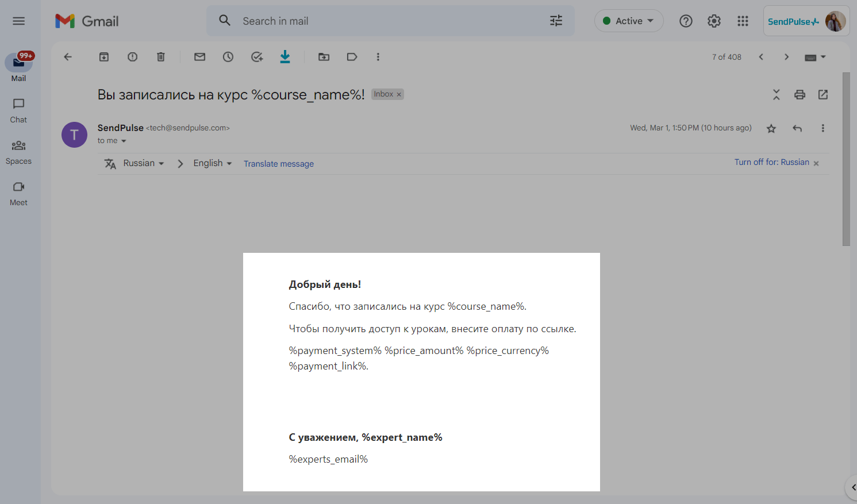The width and height of the screenshot is (857, 504).
Task: Snooze this email with clock icon
Action: tap(228, 57)
